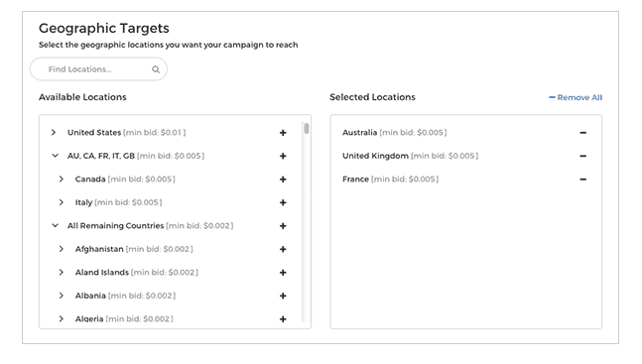Viewport: 642px width, 364px height.
Task: Add Afghanistan using its plus icon
Action: point(283,249)
